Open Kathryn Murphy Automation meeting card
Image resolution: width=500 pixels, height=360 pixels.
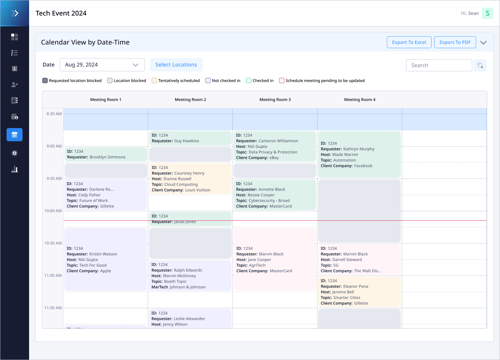(x=360, y=154)
